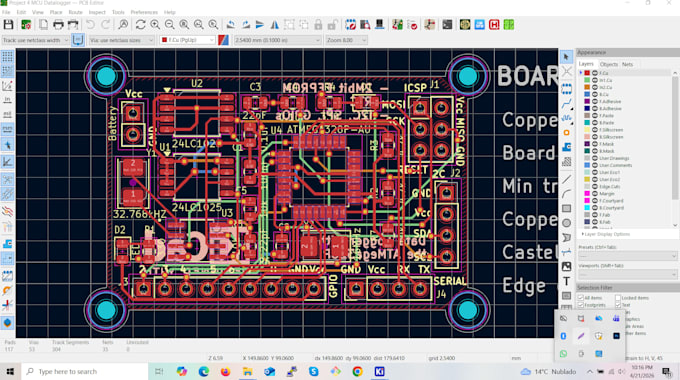This screenshot has width=680, height=380.
Task: Expand the Zoom level dropdown
Action: click(346, 40)
